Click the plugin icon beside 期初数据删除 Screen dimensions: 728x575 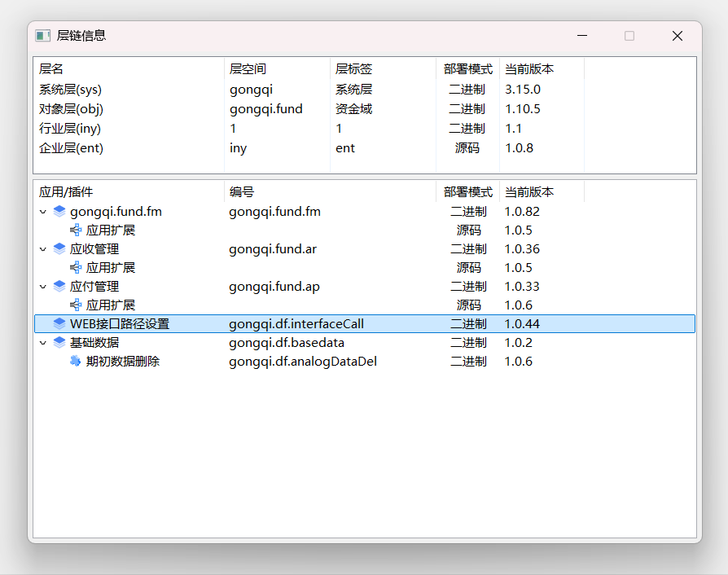click(x=76, y=361)
